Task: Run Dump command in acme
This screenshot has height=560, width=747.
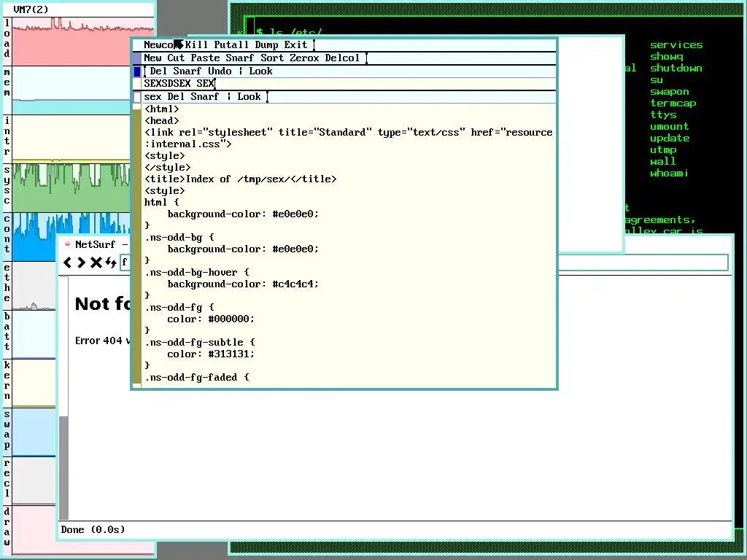Action: click(266, 44)
